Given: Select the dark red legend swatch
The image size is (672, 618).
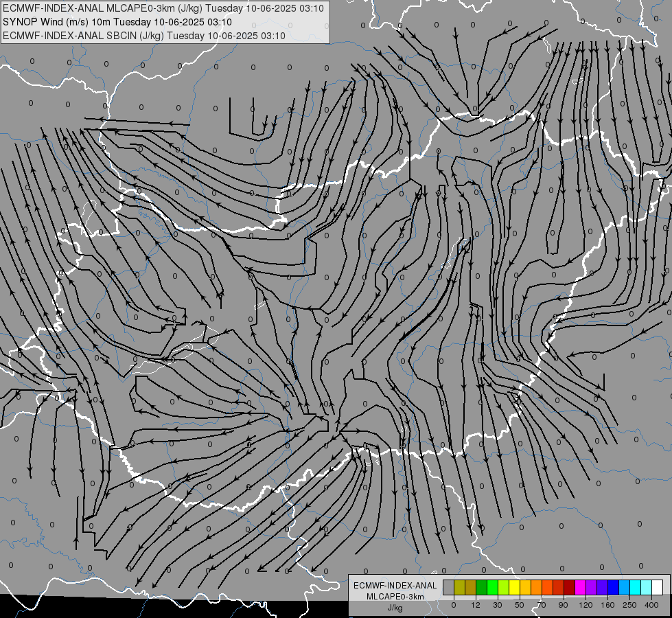Looking at the screenshot, I should [x=569, y=588].
